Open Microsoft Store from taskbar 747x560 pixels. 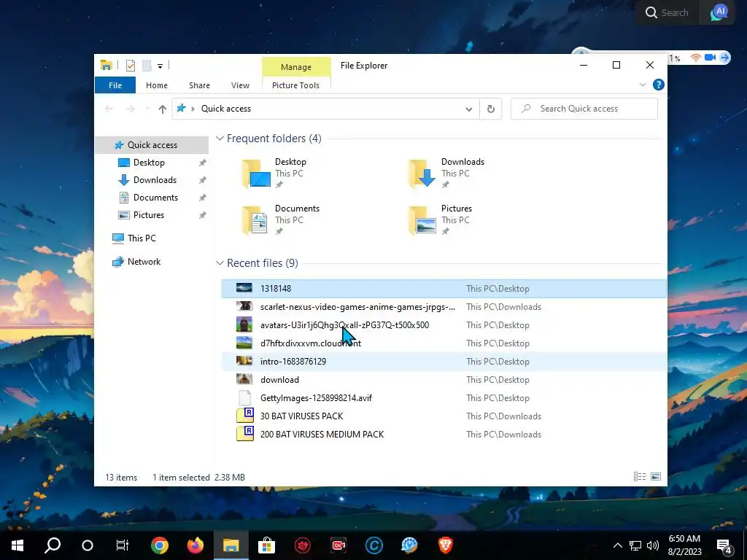point(267,545)
